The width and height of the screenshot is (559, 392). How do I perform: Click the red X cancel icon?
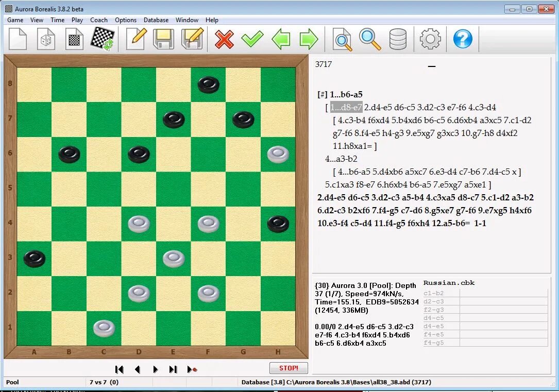[x=224, y=39]
